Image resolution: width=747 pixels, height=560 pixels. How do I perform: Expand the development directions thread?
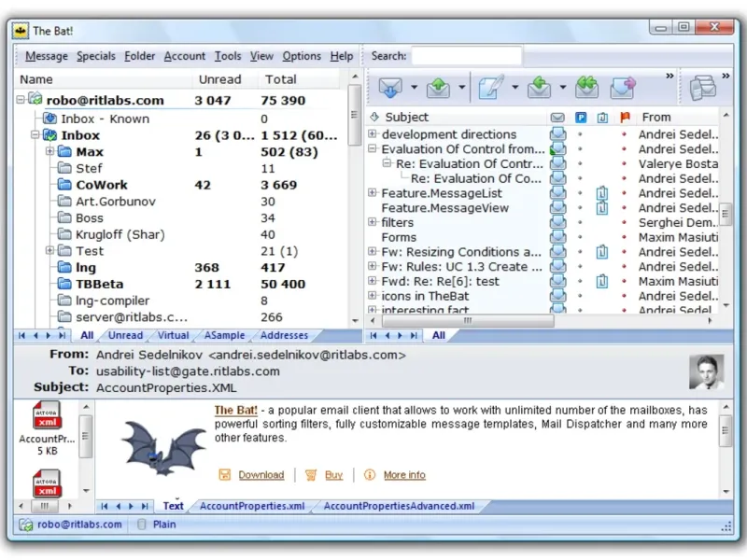(373, 133)
